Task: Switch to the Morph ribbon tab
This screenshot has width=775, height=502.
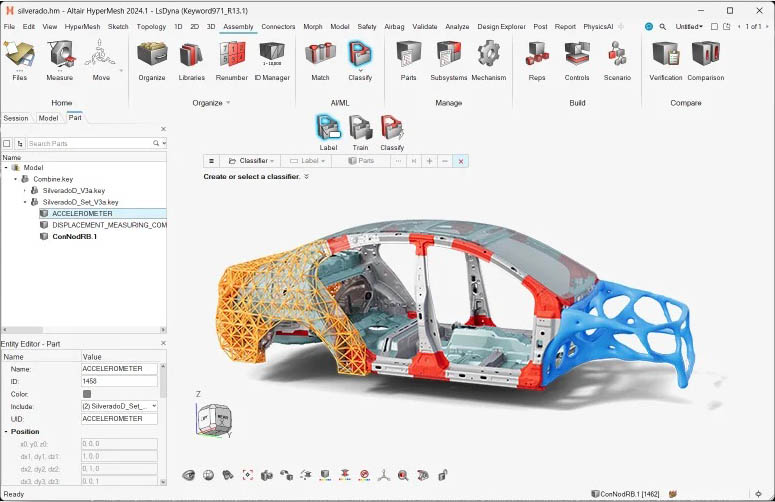Action: [x=312, y=27]
